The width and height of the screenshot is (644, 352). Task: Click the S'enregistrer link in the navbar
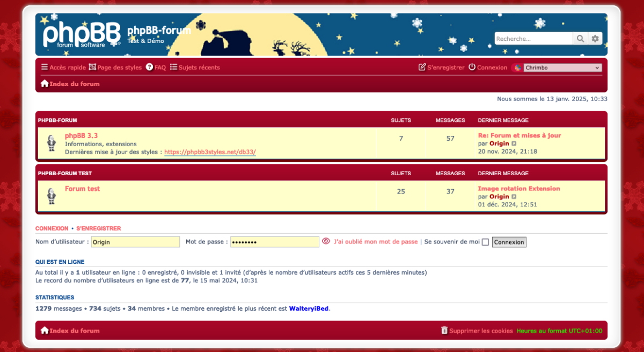point(441,68)
